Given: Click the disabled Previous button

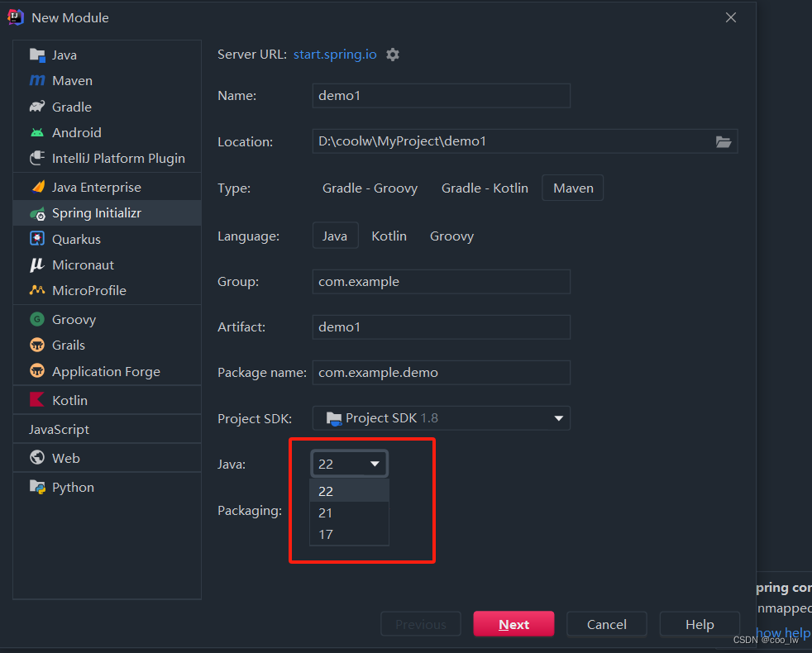Looking at the screenshot, I should pos(421,624).
